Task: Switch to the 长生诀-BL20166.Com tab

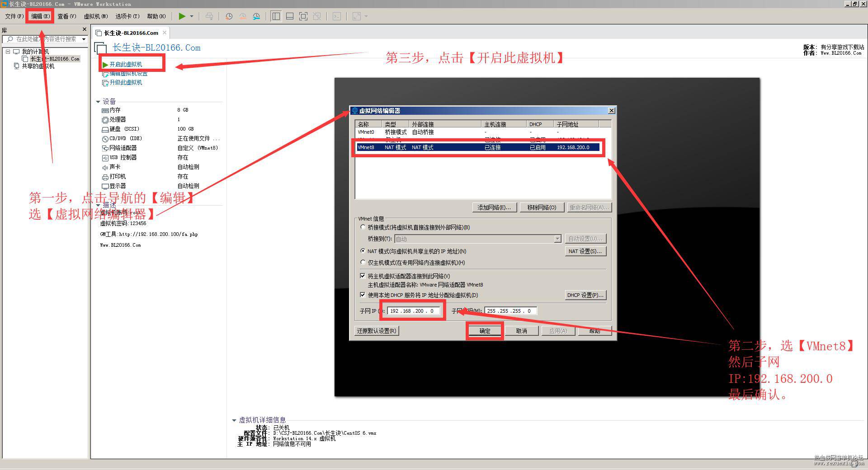Action: click(131, 33)
